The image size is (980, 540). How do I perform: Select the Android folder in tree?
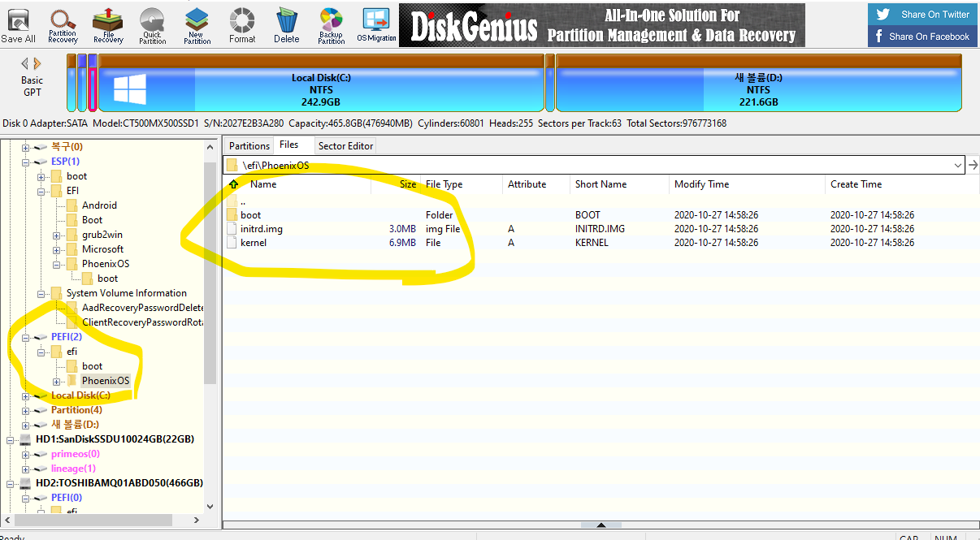[x=99, y=205]
